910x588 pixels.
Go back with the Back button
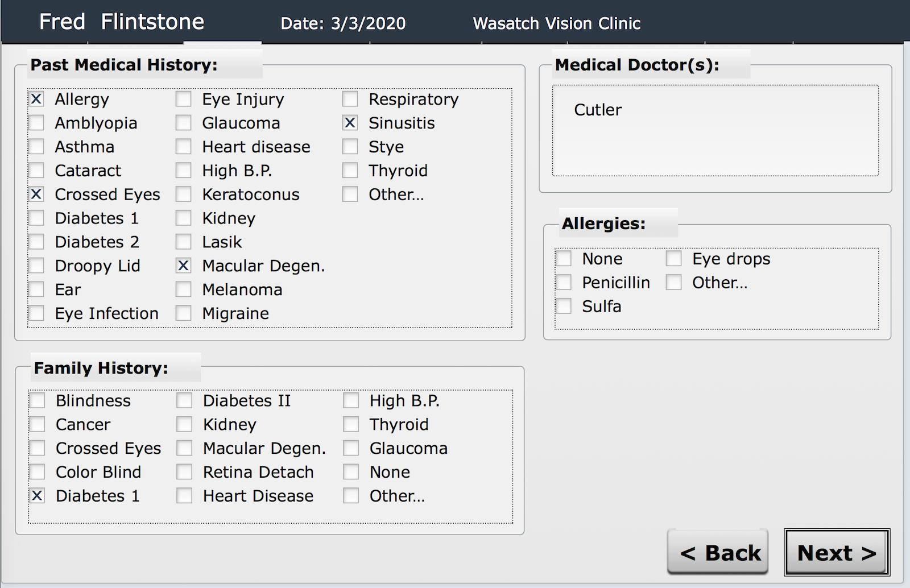tap(718, 553)
